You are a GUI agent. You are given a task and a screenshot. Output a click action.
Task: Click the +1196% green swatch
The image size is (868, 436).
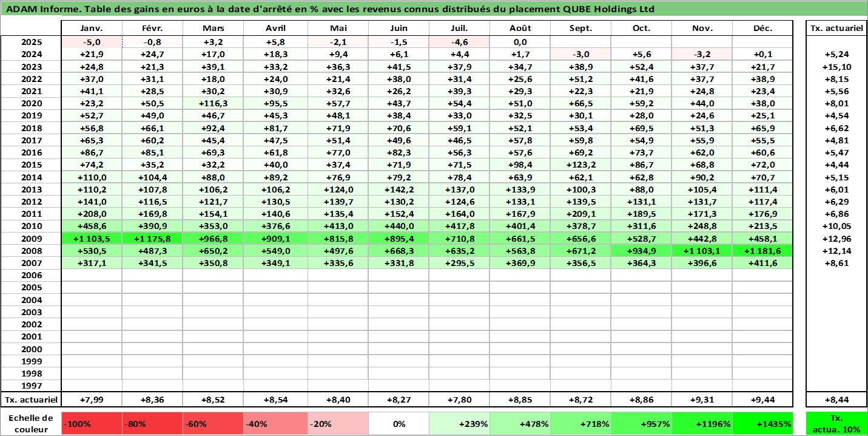(x=702, y=423)
